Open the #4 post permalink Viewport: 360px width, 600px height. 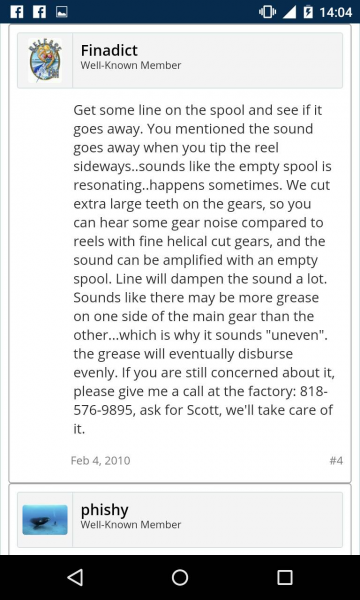tap(336, 460)
